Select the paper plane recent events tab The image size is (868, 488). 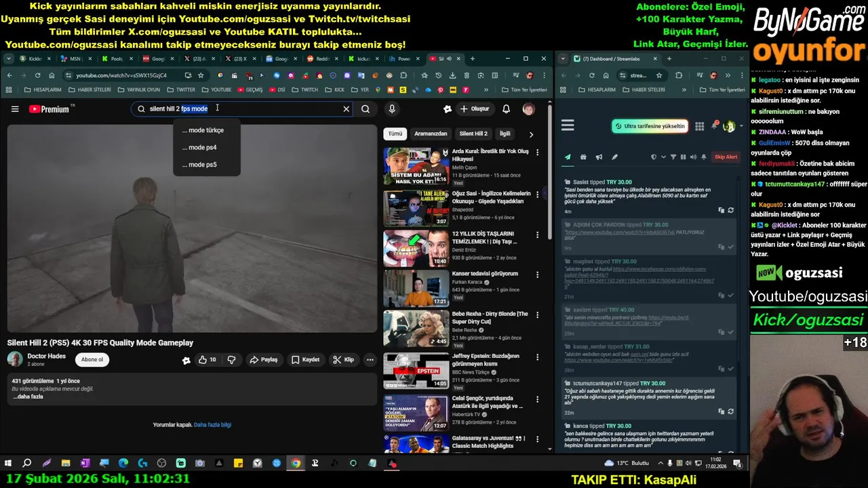click(x=568, y=157)
